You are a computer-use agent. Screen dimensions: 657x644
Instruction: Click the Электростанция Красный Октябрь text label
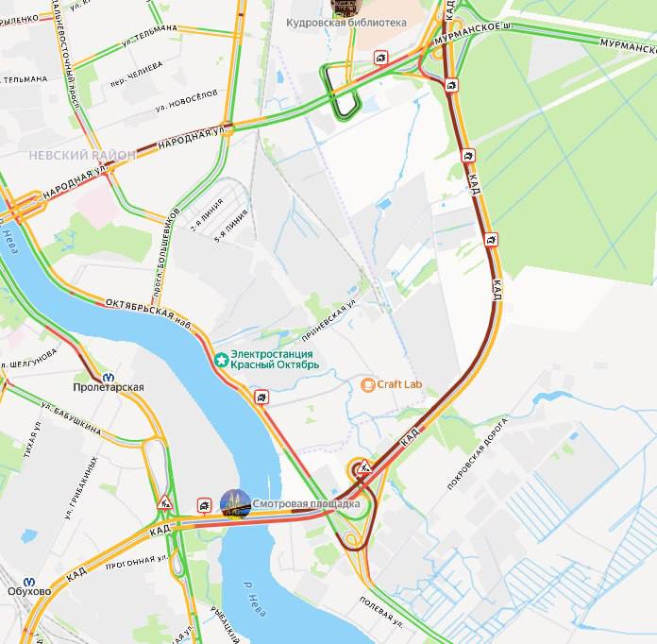275,360
